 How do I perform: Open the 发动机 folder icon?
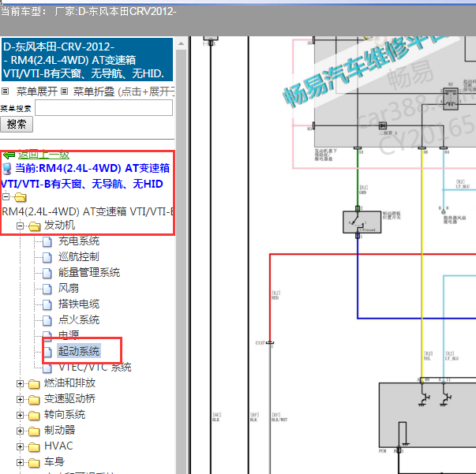click(34, 226)
